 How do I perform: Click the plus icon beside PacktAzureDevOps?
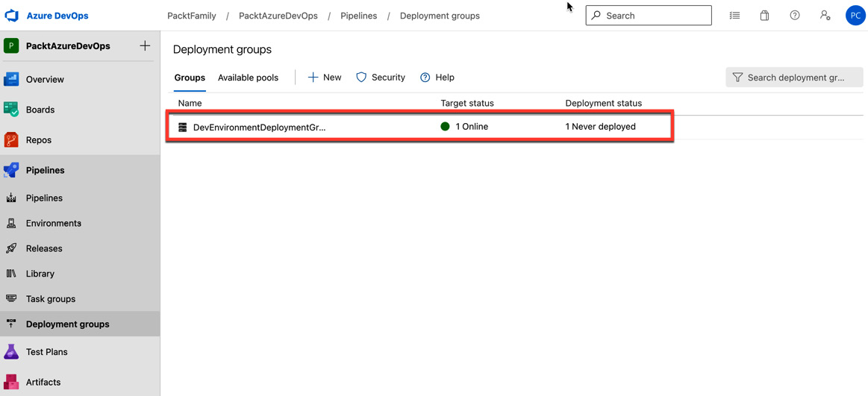(x=145, y=46)
